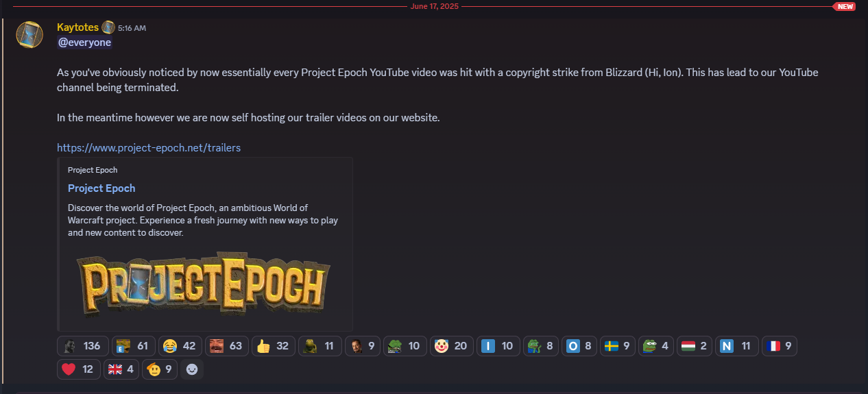
Task: Click the laughing man reaction with 63
Action: pos(226,346)
